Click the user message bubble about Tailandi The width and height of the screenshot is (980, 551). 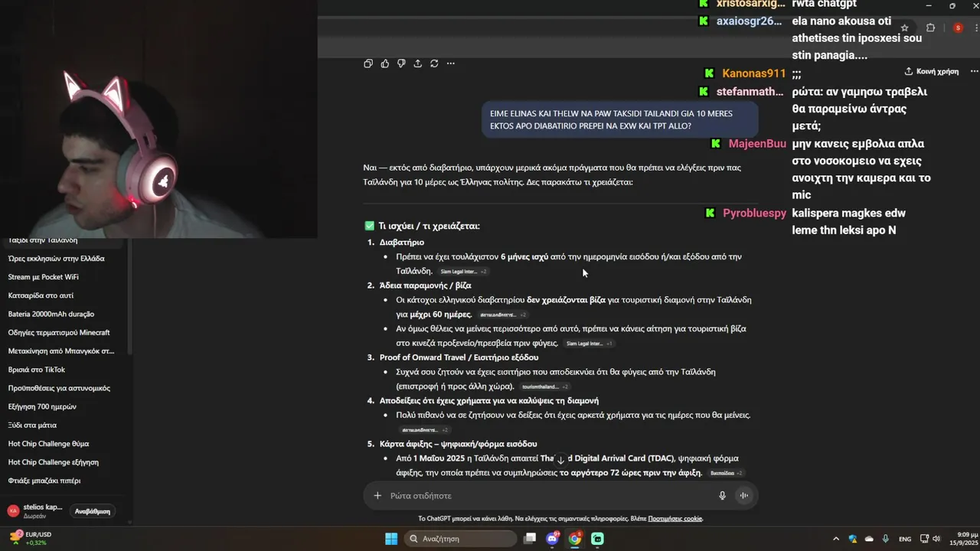[620, 119]
